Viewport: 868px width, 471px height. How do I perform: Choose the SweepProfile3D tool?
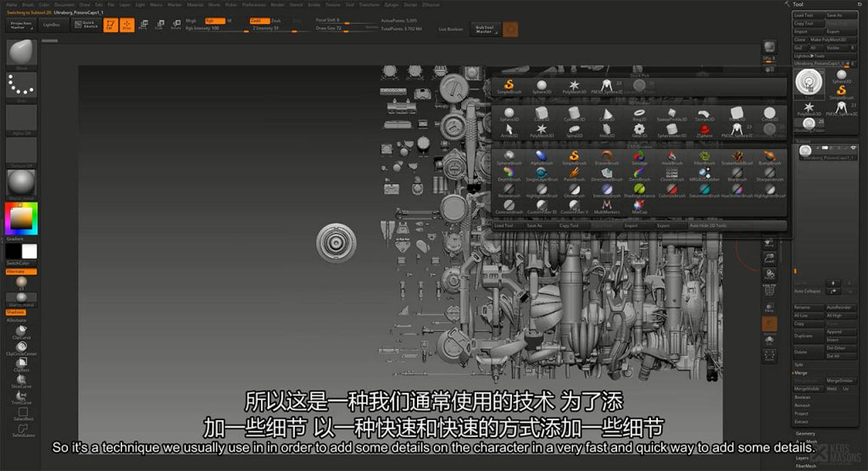(x=672, y=114)
